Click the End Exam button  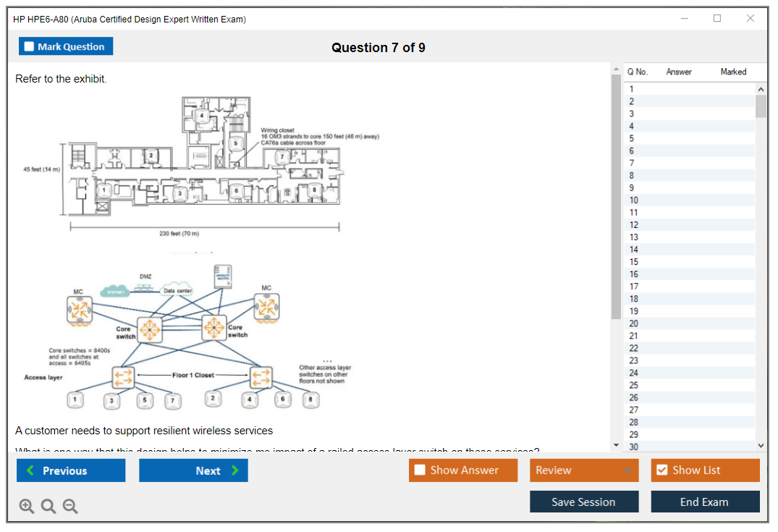pyautogui.click(x=704, y=502)
